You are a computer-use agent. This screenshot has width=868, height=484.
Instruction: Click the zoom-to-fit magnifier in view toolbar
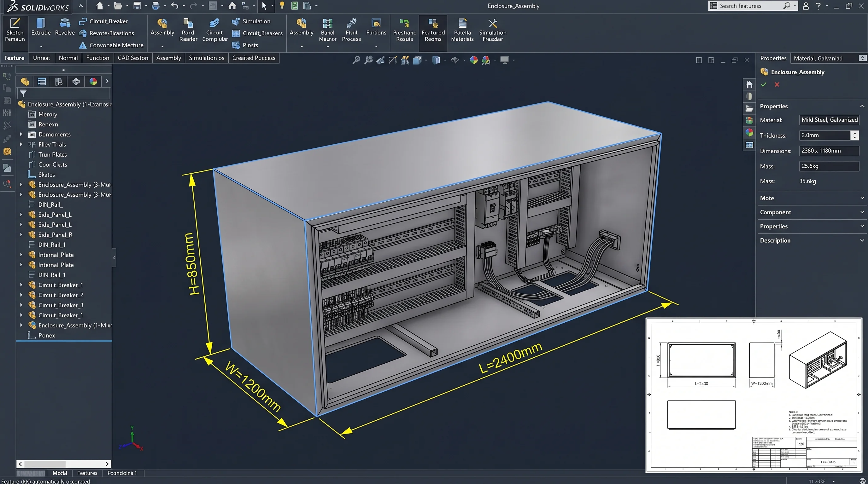pyautogui.click(x=356, y=60)
